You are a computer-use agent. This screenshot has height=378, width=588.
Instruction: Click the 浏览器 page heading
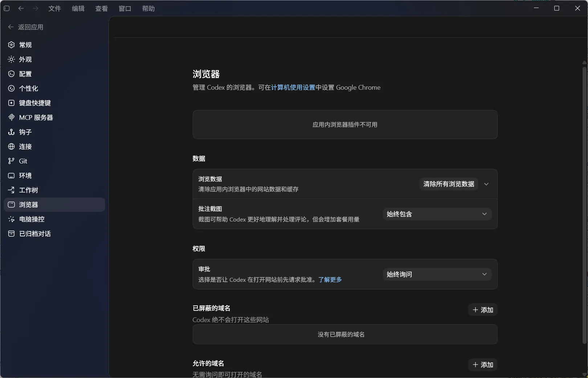pyautogui.click(x=206, y=74)
